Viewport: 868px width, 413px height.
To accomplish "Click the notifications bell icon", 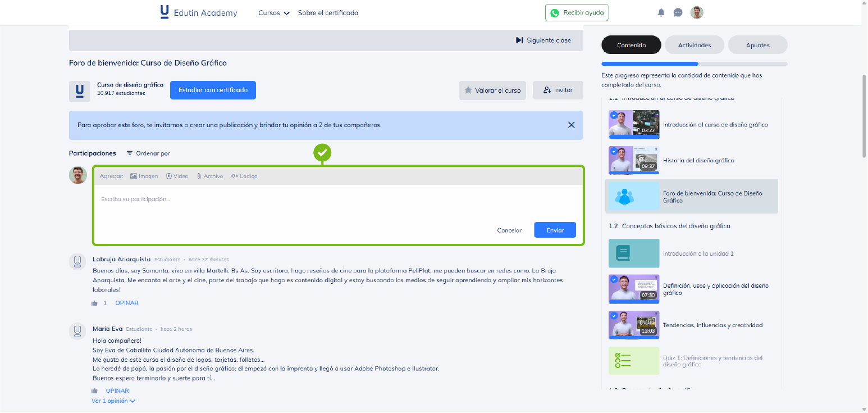I will [661, 12].
